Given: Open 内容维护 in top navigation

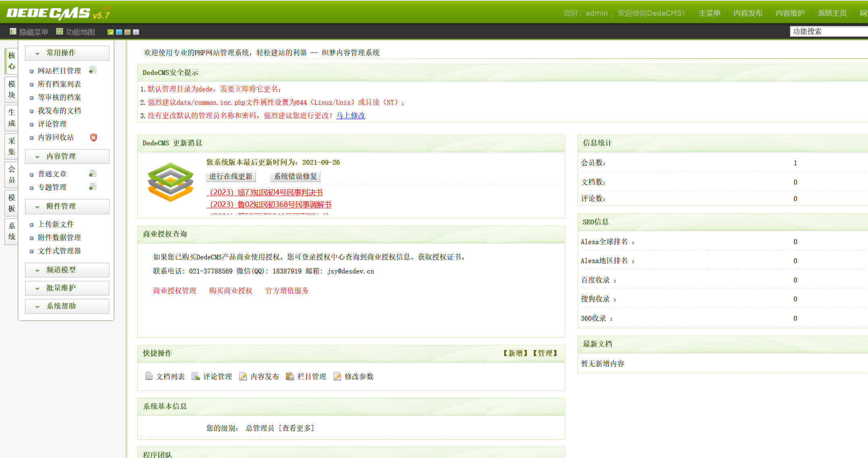Looking at the screenshot, I should click(x=790, y=13).
